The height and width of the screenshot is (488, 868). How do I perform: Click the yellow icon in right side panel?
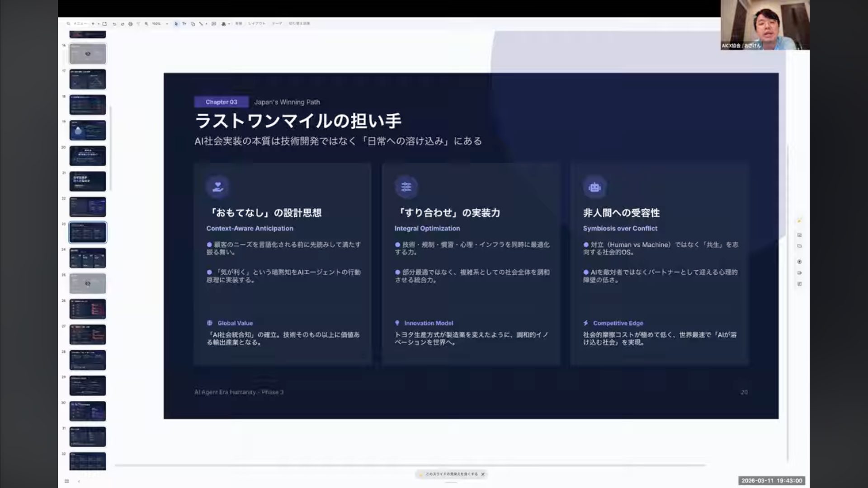(x=799, y=221)
